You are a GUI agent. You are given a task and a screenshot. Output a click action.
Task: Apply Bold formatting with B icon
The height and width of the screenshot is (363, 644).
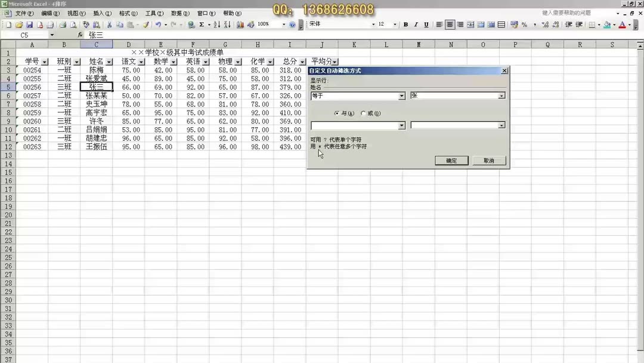[x=405, y=24]
